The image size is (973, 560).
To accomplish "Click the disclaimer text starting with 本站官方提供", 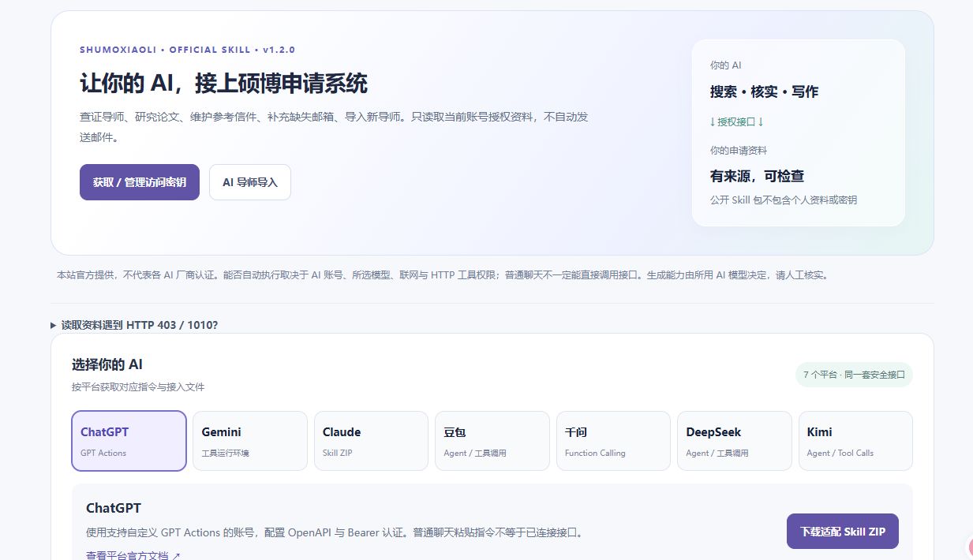I will 442,275.
